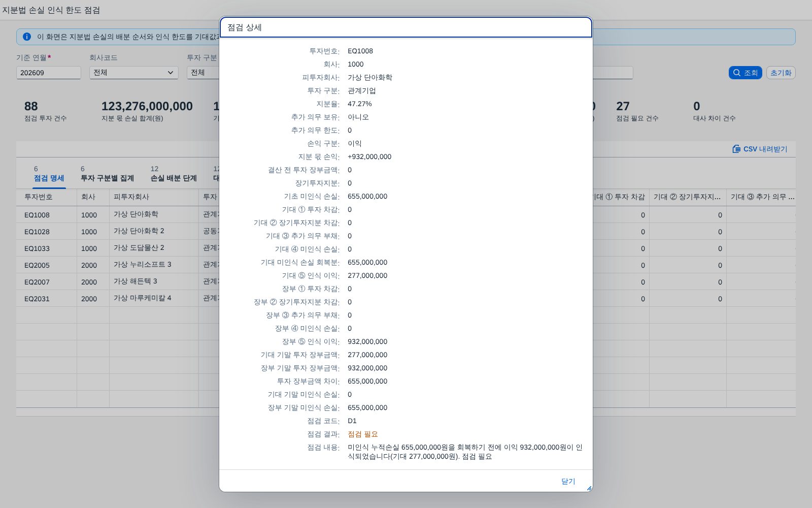The image size is (812, 508).
Task: Click 123,276,000,000 지분 몫 손실 합계 value
Action: [147, 106]
